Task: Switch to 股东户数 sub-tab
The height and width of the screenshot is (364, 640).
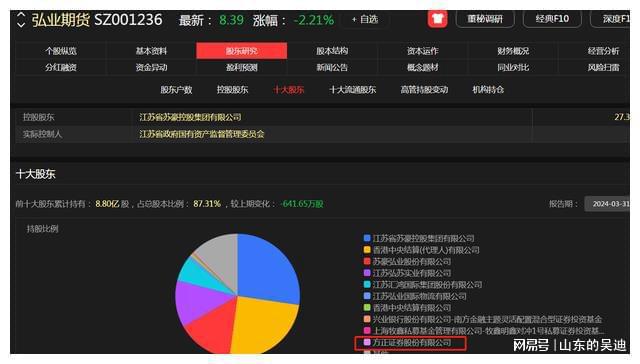Action: point(176,90)
